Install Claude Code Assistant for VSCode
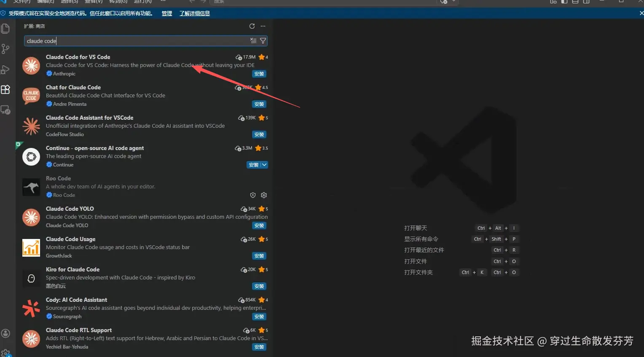The height and width of the screenshot is (357, 644). point(259,134)
